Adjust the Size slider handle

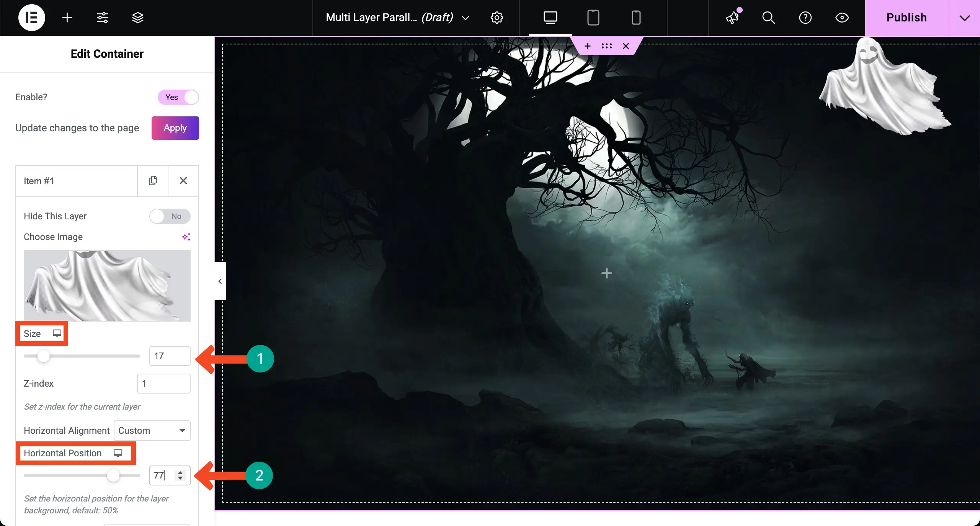click(43, 356)
